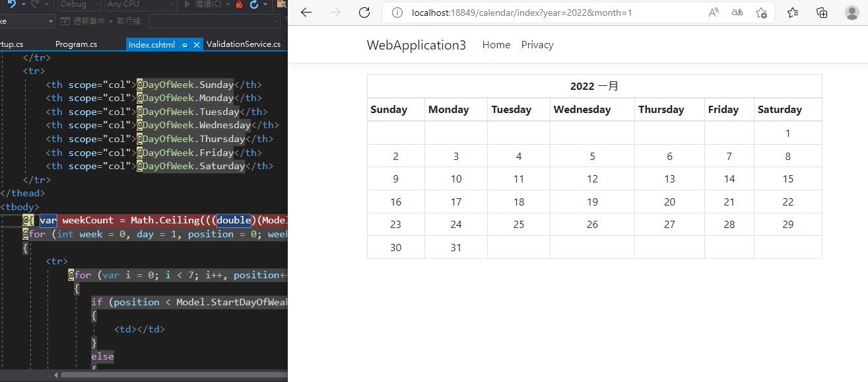This screenshot has height=382, width=868.
Task: Add this page to favorites
Action: [761, 13]
